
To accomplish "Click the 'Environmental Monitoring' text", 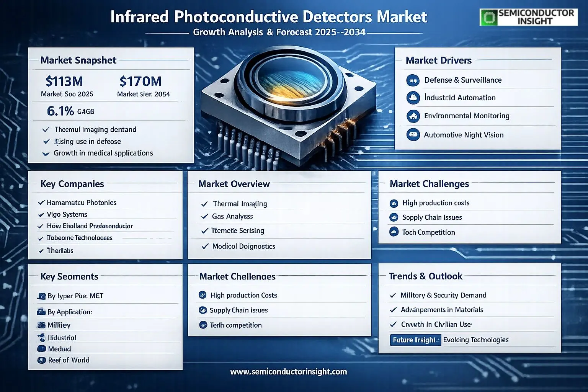I will (467, 116).
